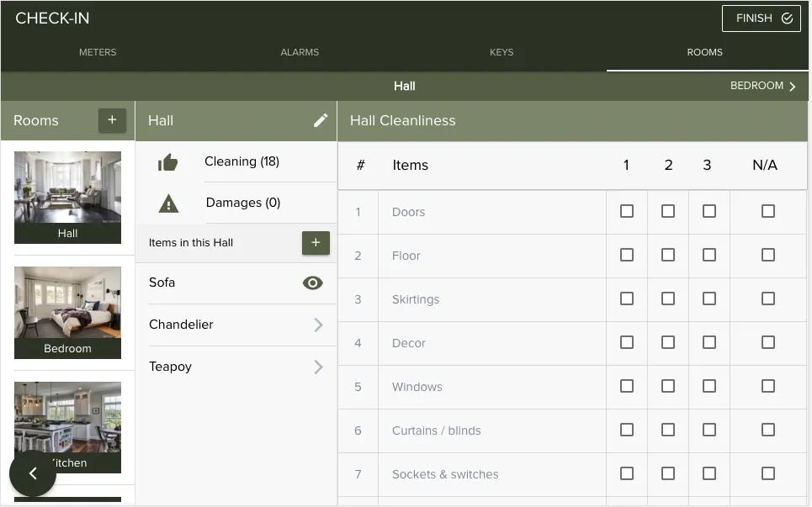Check rating 3 for Floor
Viewport: 812px width, 507px height.
pyautogui.click(x=709, y=255)
